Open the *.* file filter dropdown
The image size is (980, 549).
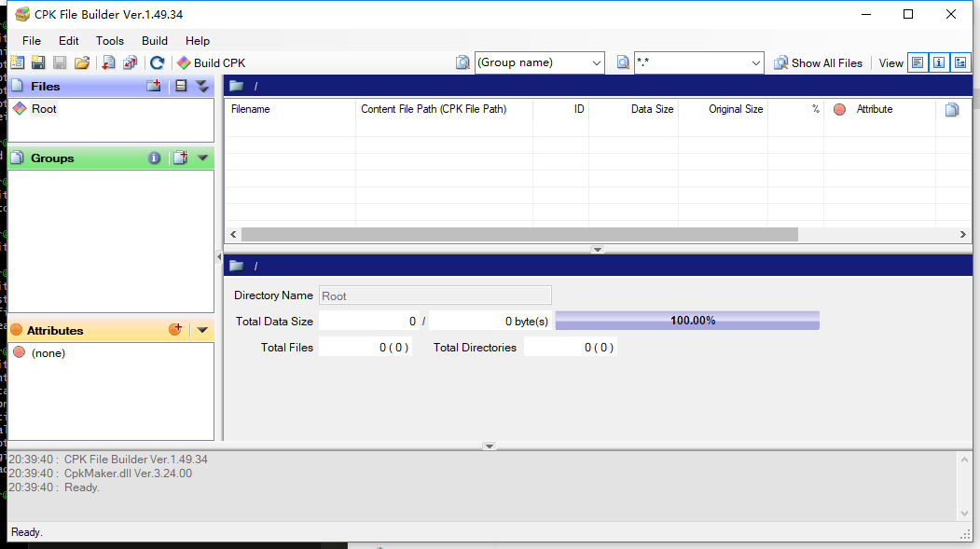755,63
